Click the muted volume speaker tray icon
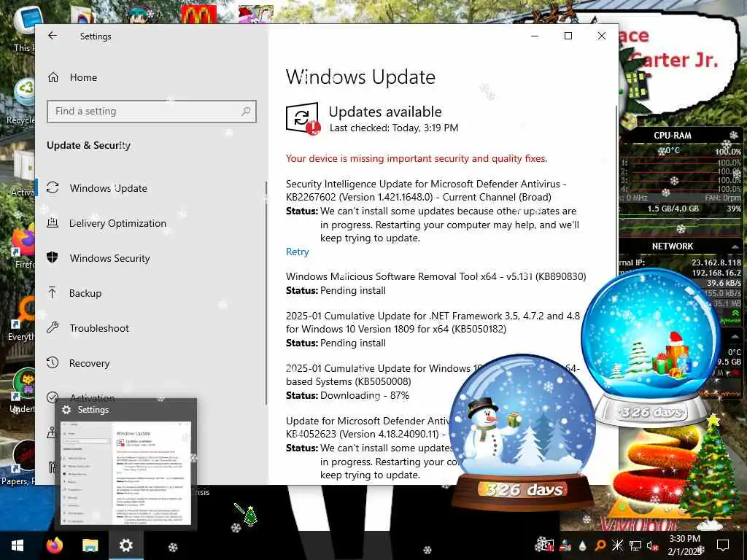The width and height of the screenshot is (747, 560). tap(653, 545)
